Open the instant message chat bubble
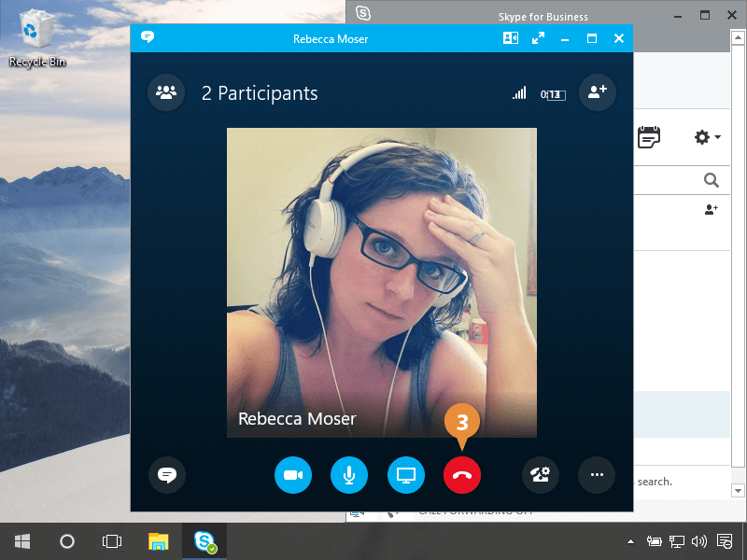This screenshot has width=747, height=560. [x=167, y=475]
